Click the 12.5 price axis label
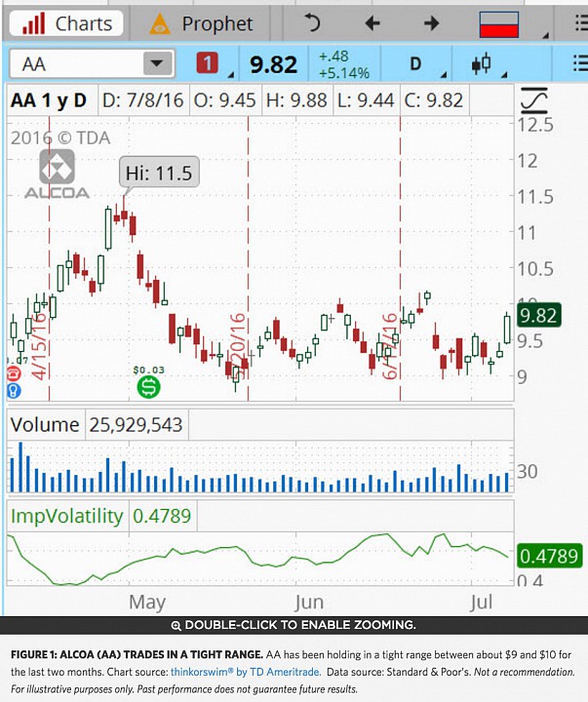 [535, 125]
